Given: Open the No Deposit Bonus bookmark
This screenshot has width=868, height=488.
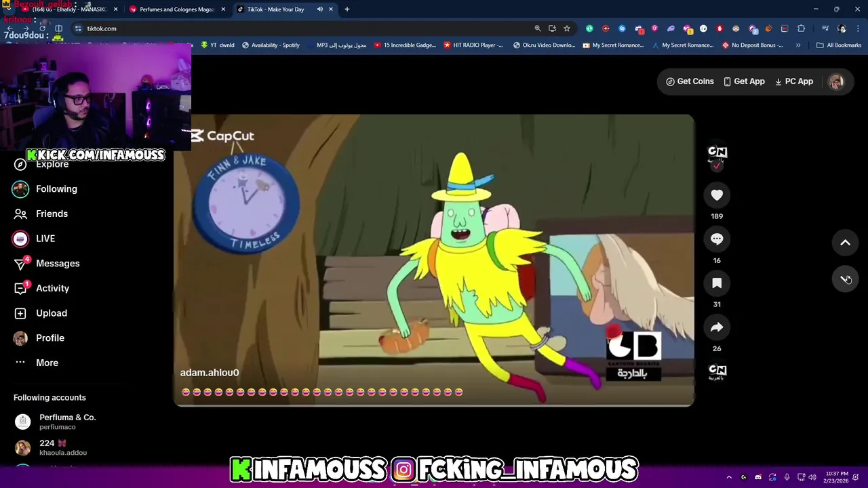Looking at the screenshot, I should pos(753,45).
